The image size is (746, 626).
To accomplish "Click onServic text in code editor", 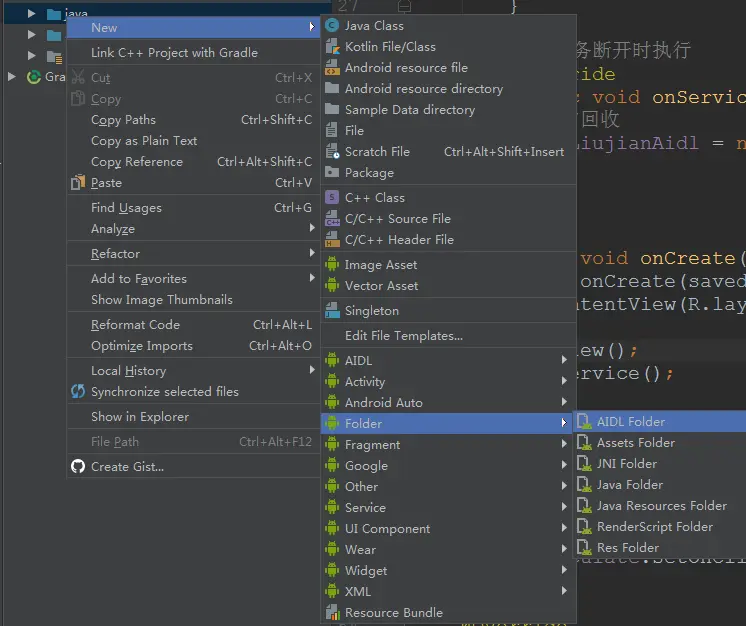I will (x=698, y=97).
